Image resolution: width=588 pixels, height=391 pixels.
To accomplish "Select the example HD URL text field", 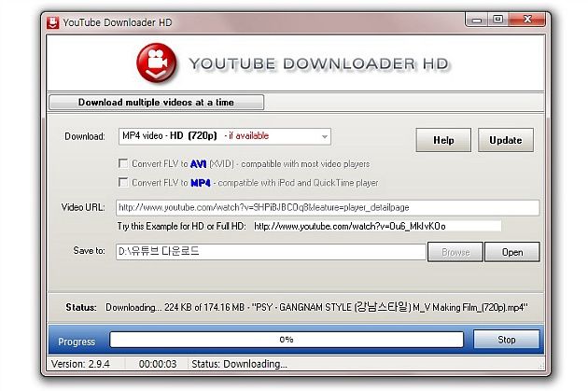I will coord(377,226).
